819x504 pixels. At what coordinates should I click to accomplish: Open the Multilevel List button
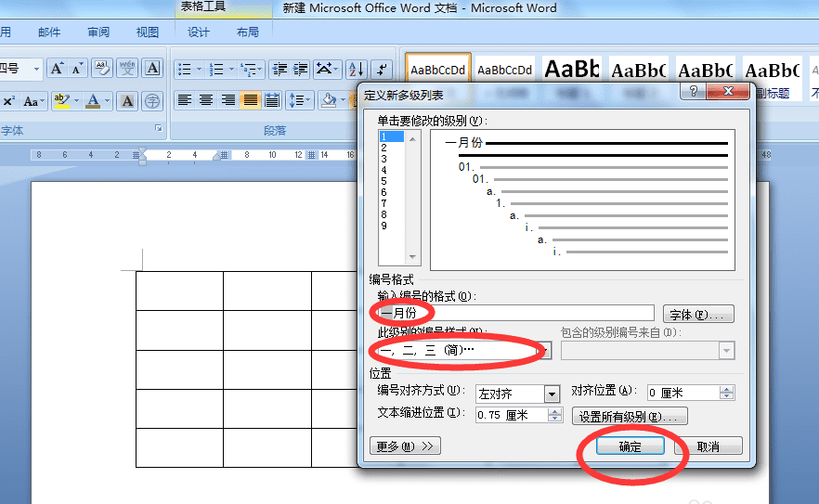click(251, 69)
